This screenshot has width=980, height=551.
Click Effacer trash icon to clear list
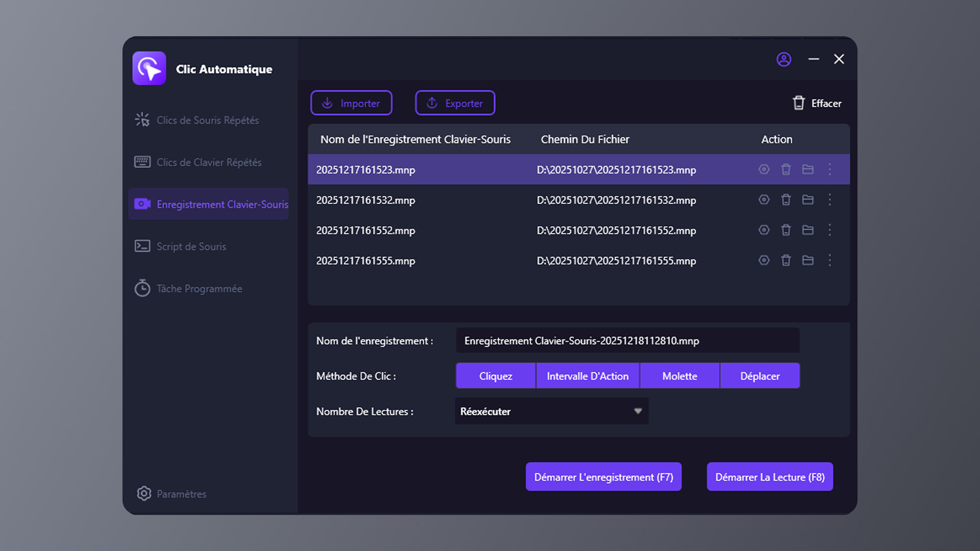click(799, 103)
